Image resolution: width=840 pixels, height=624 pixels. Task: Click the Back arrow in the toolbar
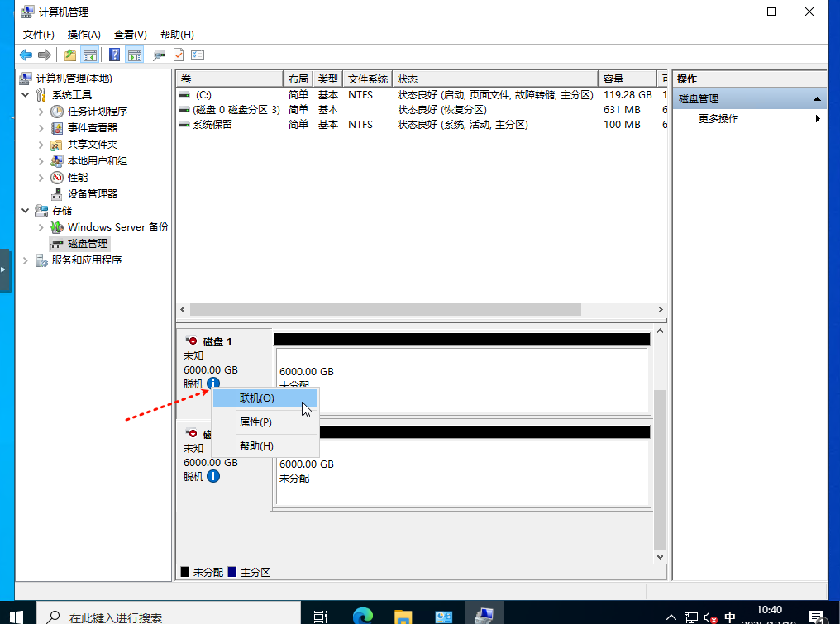(x=26, y=55)
